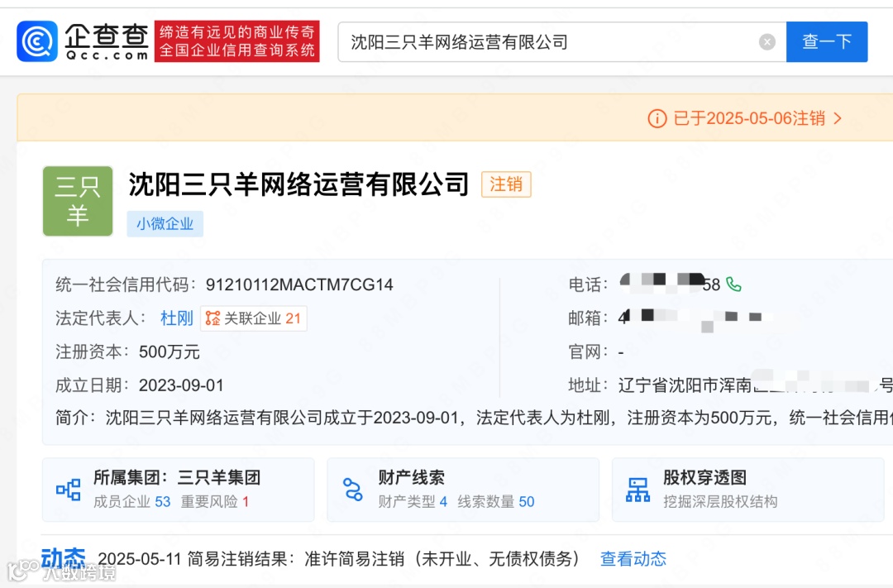This screenshot has width=893, height=588.
Task: Open the 所属集团 三只羊集团 card
Action: pos(179,490)
